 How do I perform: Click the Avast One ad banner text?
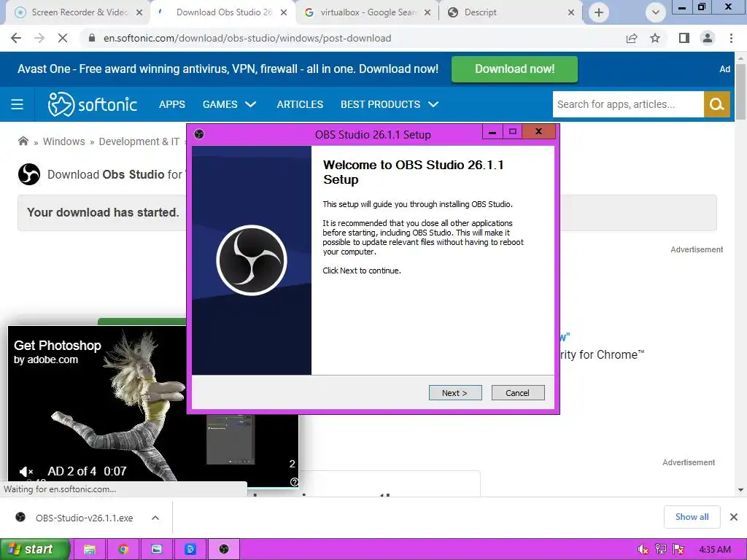tap(228, 69)
